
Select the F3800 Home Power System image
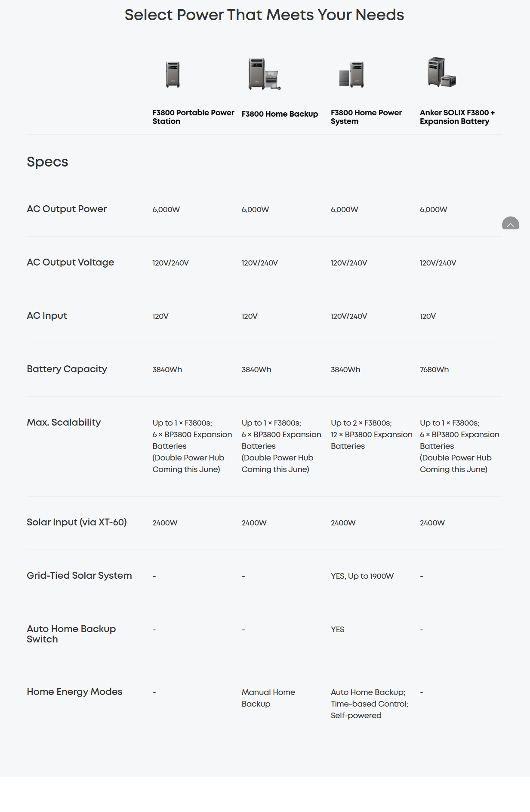[352, 74]
